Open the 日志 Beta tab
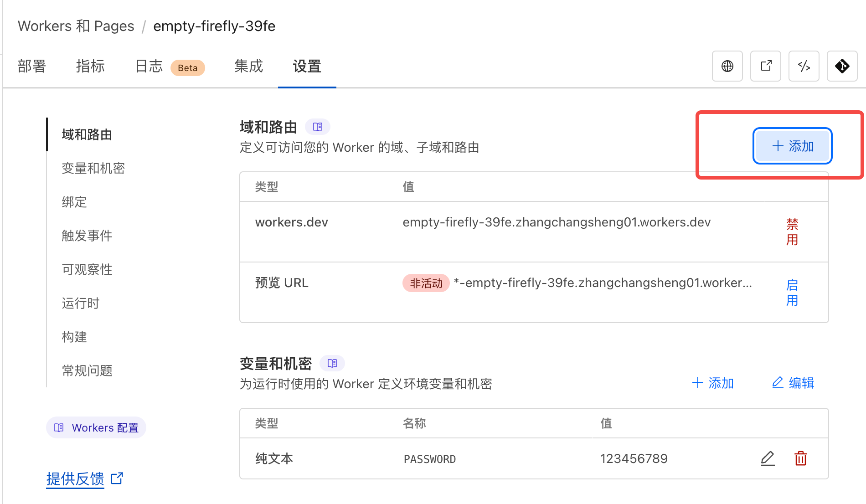This screenshot has width=866, height=504. pos(169,67)
